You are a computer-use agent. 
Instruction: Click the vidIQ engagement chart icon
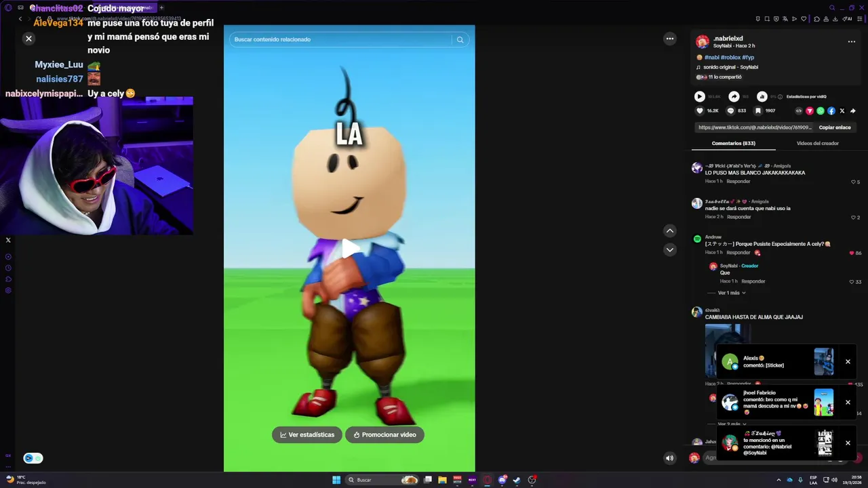(x=762, y=97)
